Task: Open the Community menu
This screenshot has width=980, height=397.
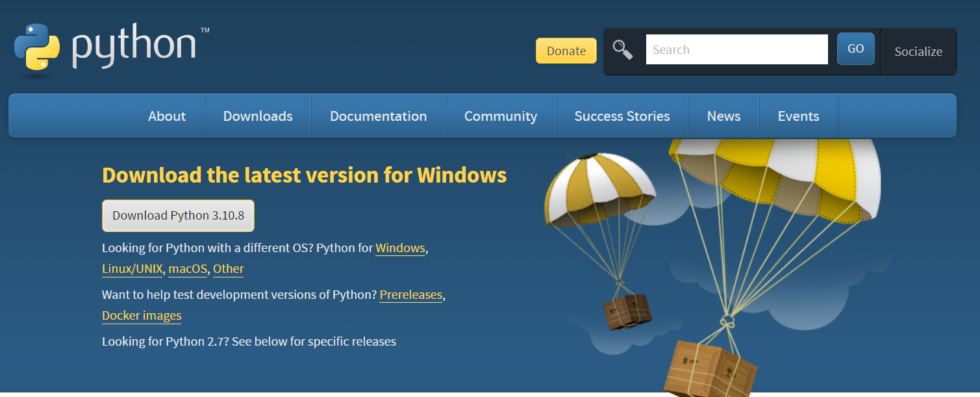Action: pos(501,116)
